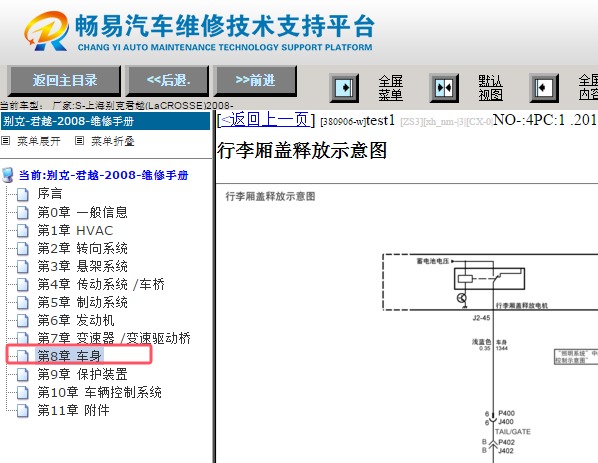This screenshot has width=598, height=463.
Task: Click page icon beside 序言
Action: (23, 194)
